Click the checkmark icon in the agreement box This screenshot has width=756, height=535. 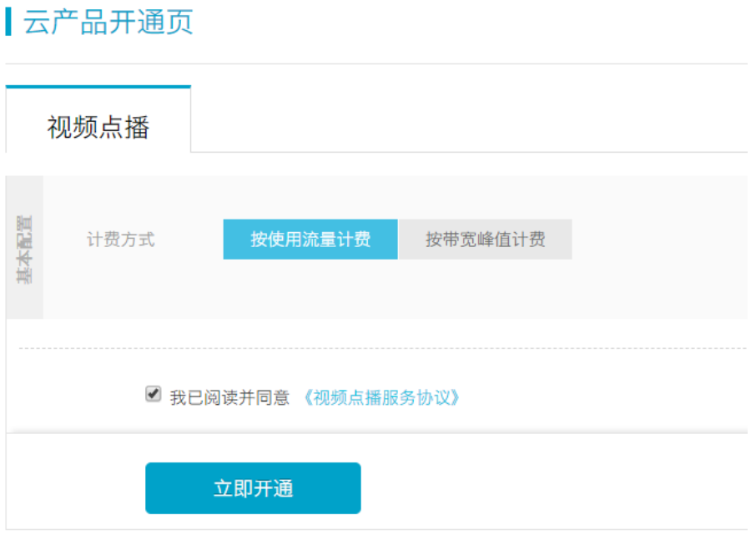(x=154, y=394)
